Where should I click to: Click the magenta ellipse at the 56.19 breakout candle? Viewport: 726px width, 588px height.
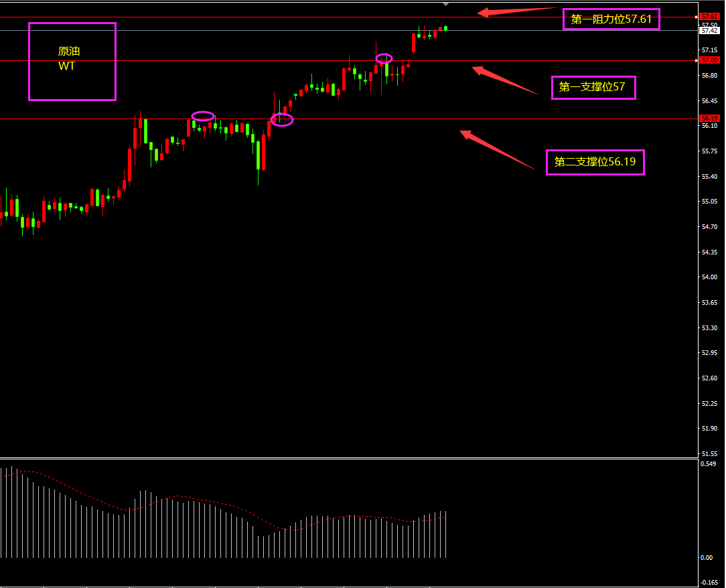pyautogui.click(x=282, y=120)
